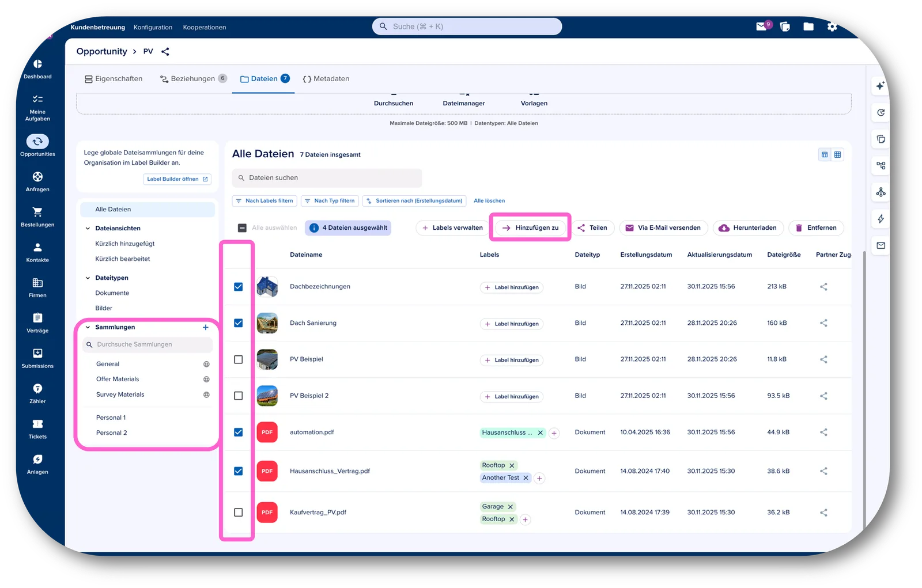Viewport: 922px width, 588px height.
Task: Select the Offer Materials collection
Action: pyautogui.click(x=118, y=380)
